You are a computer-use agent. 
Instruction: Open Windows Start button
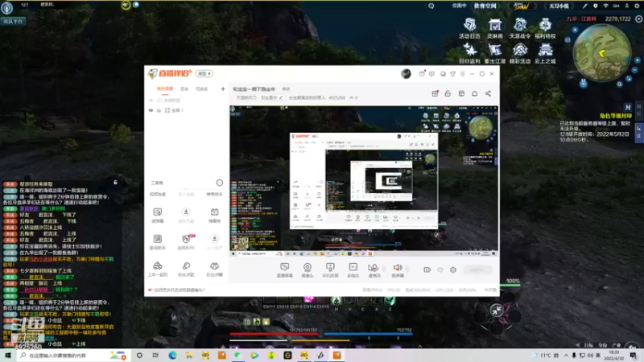click(x=8, y=356)
